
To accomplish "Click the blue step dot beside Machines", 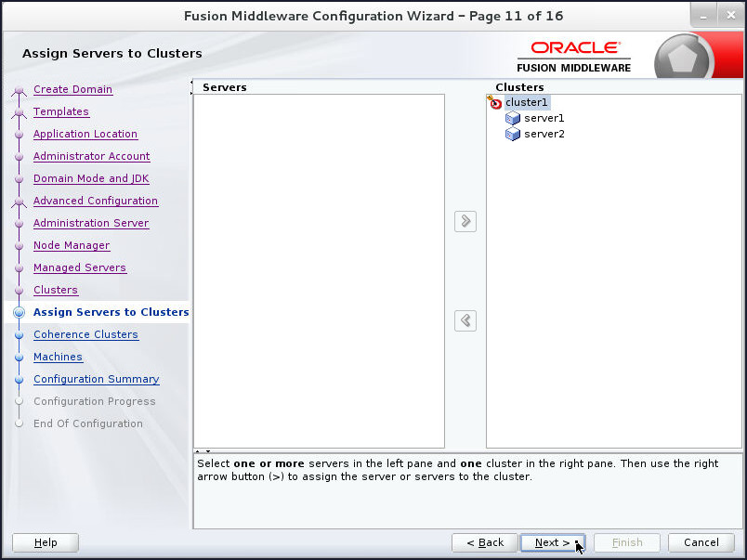I will tap(20, 357).
